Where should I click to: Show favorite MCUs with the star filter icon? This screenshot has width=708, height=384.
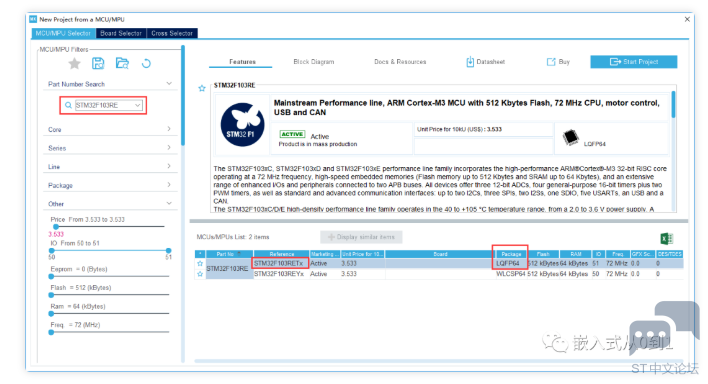coord(75,63)
